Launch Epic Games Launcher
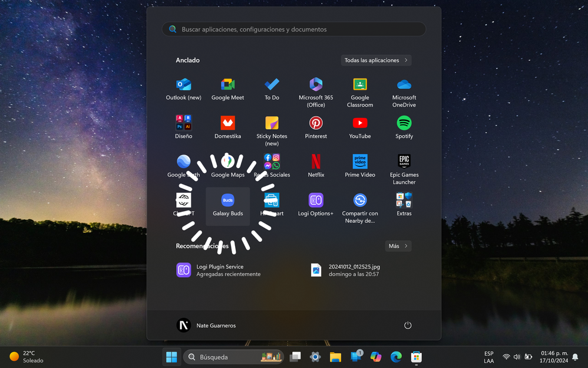The image size is (588, 368). pos(404,169)
